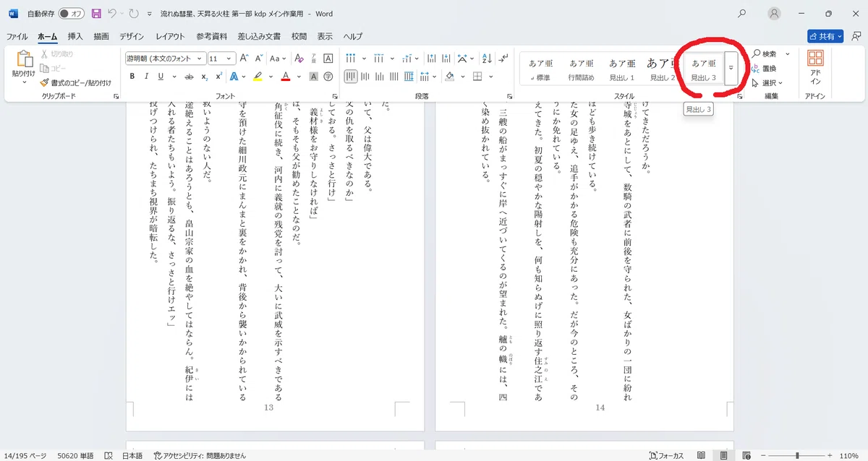Image resolution: width=868 pixels, height=461 pixels.
Task: Select the justify text alignment button
Action: pos(393,76)
